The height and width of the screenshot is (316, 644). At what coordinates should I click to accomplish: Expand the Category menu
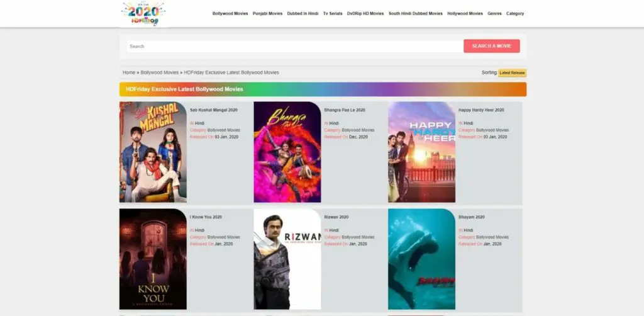(515, 14)
